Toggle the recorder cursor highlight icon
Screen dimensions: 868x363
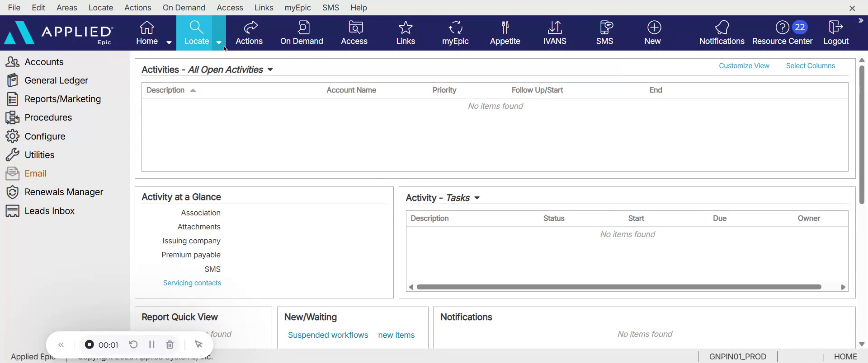pos(198,344)
